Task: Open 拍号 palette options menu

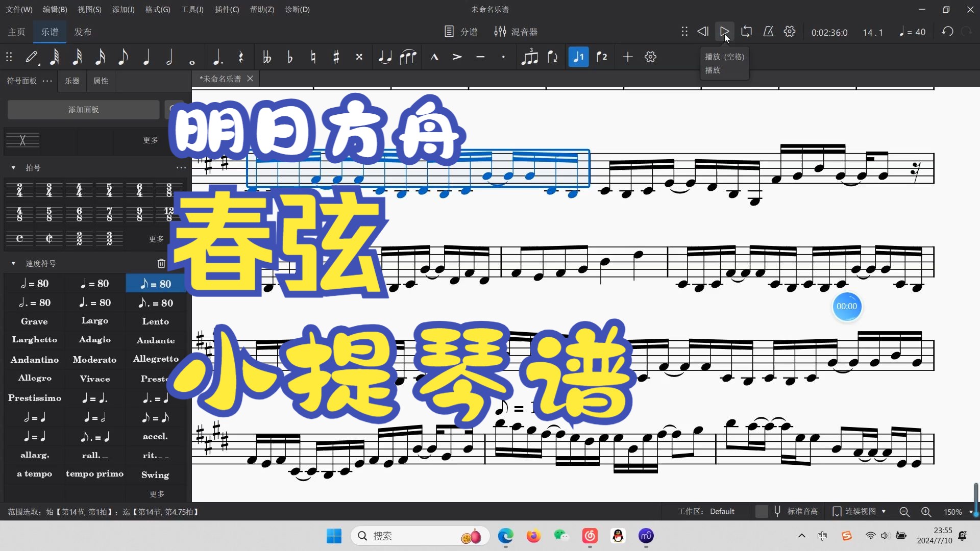Action: [181, 168]
